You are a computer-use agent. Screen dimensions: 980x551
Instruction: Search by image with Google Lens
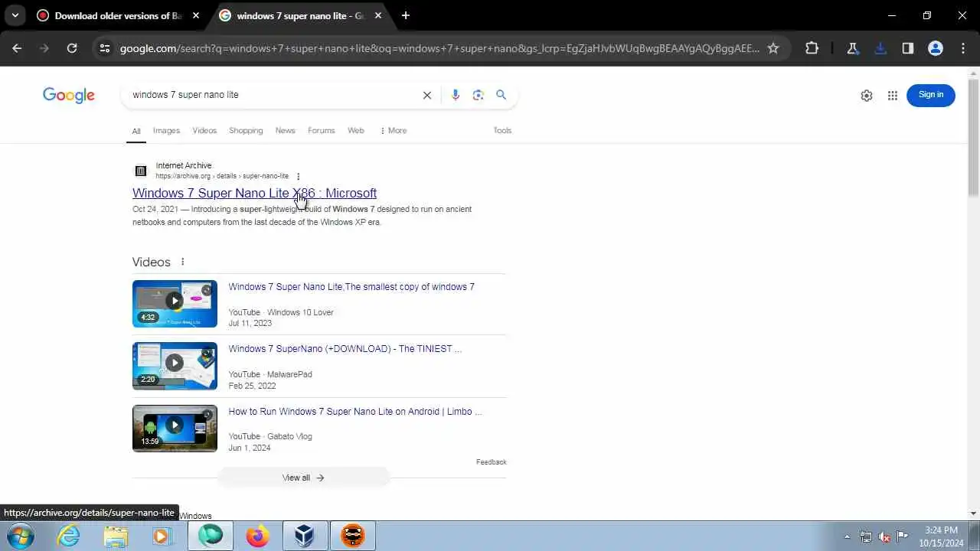click(479, 95)
